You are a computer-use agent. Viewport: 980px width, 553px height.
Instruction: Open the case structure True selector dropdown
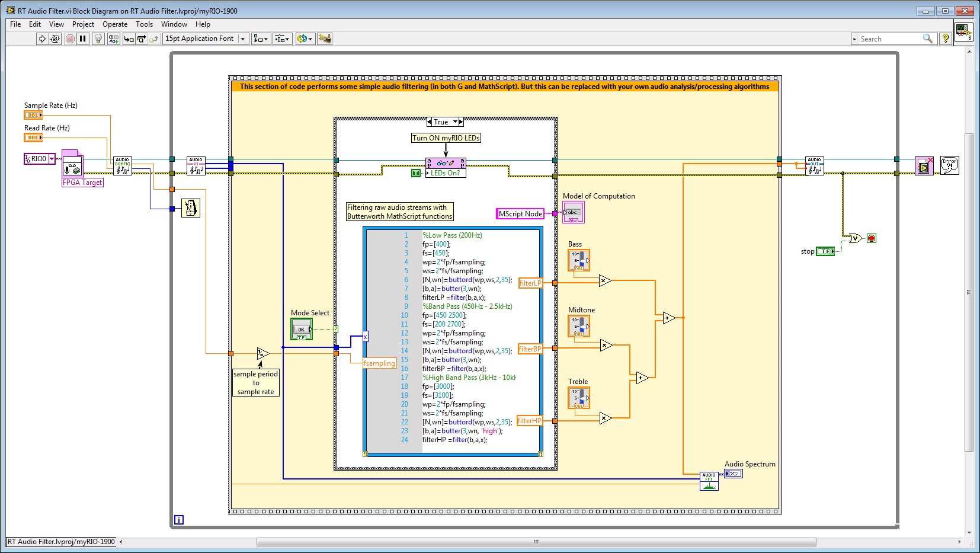click(x=456, y=122)
